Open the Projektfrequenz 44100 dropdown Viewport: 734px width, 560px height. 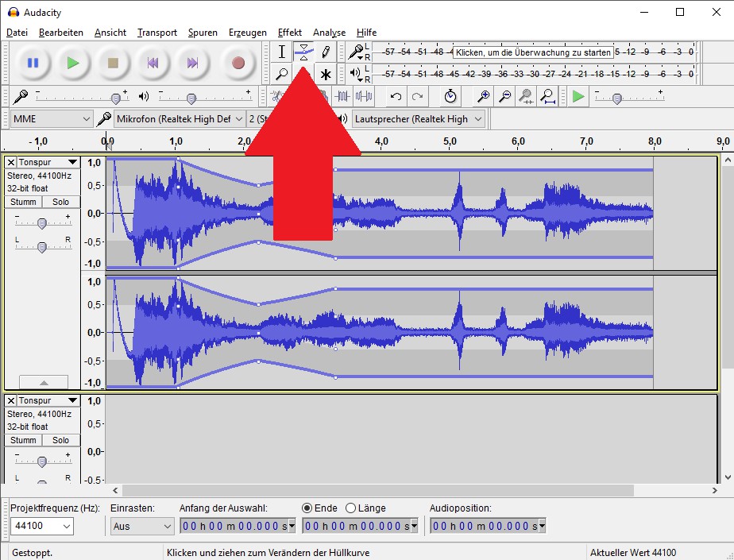(x=41, y=526)
